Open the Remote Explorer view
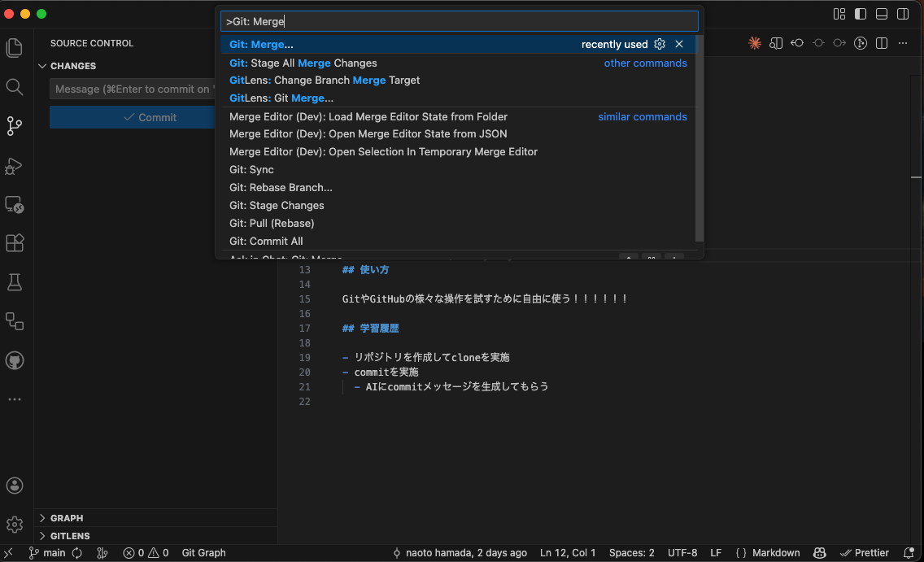Image resolution: width=924 pixels, height=562 pixels. (x=15, y=204)
